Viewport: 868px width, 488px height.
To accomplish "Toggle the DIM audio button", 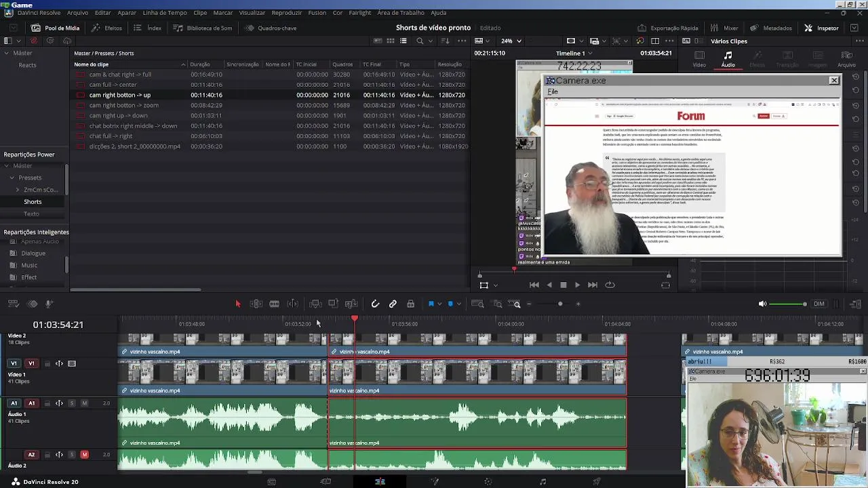I will [x=819, y=304].
